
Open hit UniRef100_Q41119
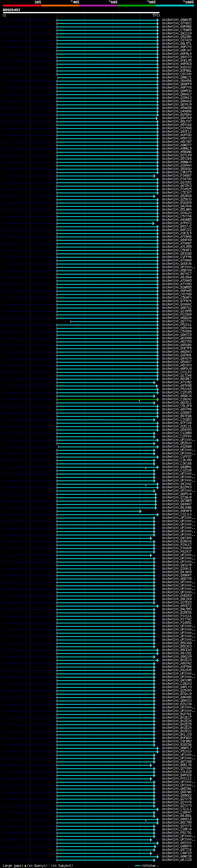tap(177, 33)
